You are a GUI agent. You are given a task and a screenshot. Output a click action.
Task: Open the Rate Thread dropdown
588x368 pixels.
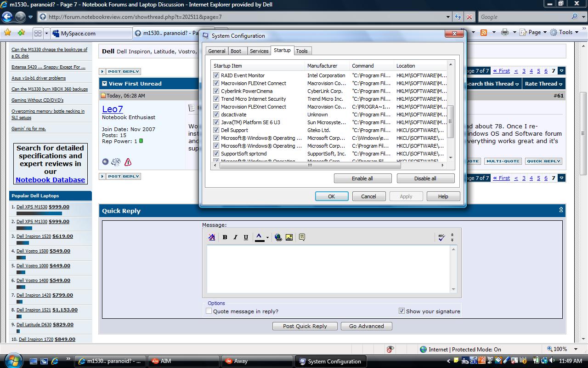pyautogui.click(x=543, y=84)
